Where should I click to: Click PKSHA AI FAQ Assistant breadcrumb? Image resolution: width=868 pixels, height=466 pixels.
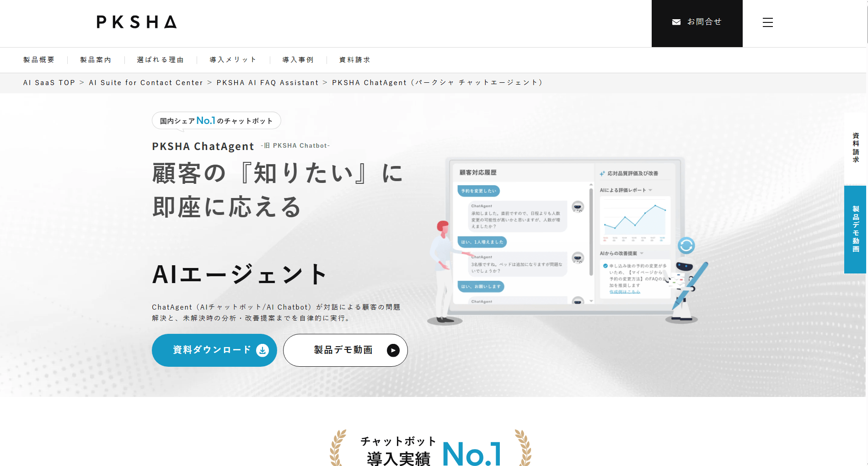click(268, 83)
